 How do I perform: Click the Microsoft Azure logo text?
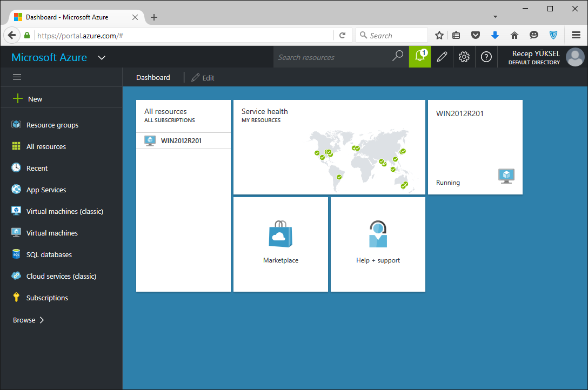point(49,57)
